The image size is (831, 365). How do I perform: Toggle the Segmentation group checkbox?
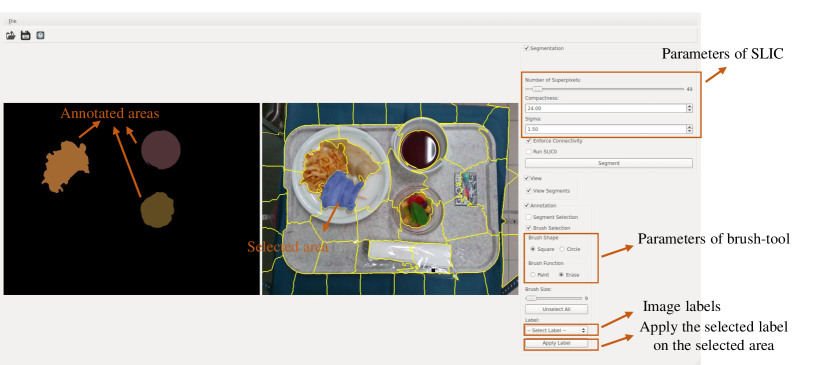pos(527,48)
